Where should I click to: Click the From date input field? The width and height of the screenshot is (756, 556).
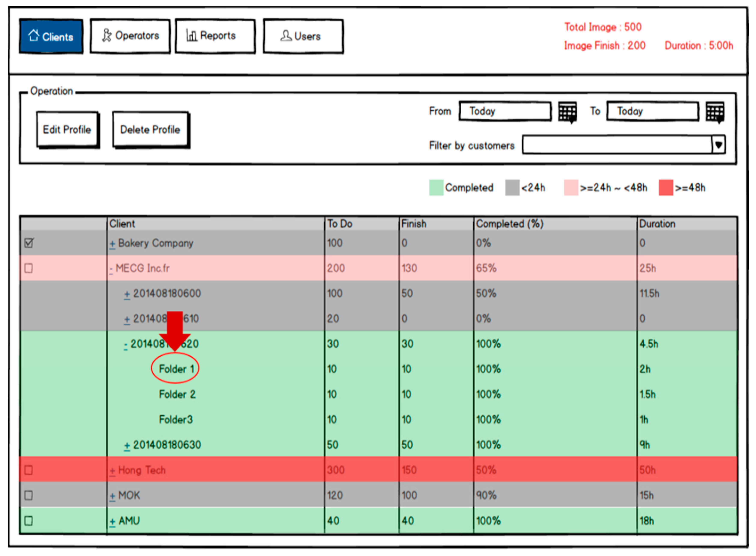[x=505, y=111]
